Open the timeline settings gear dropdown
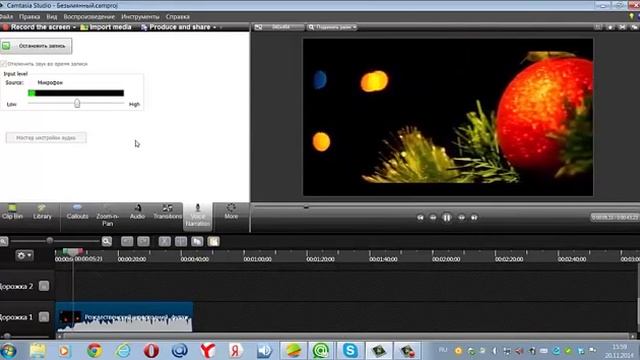The image size is (640, 360). [x=24, y=256]
